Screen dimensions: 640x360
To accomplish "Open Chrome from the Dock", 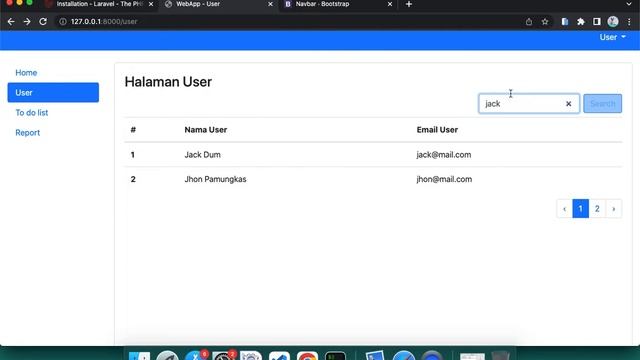I will pos(307,356).
